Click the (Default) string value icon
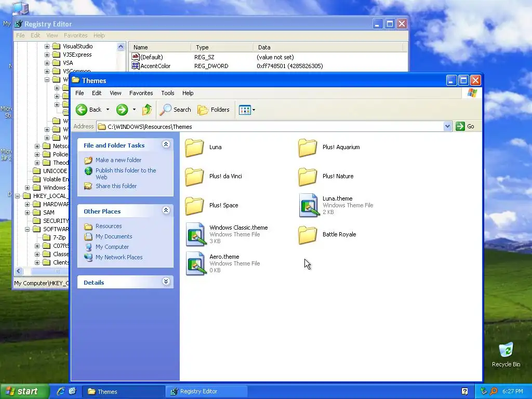This screenshot has height=399, width=532. tap(136, 57)
